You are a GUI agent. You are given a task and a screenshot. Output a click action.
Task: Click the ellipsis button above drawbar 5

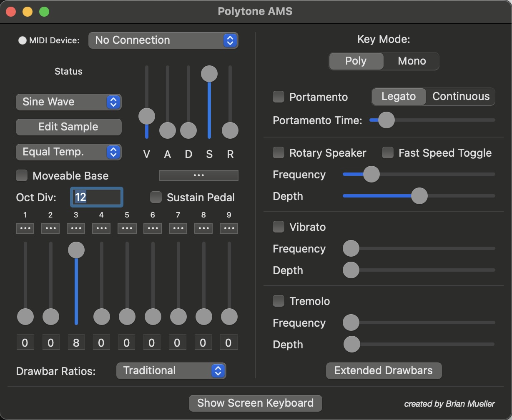[x=127, y=228]
